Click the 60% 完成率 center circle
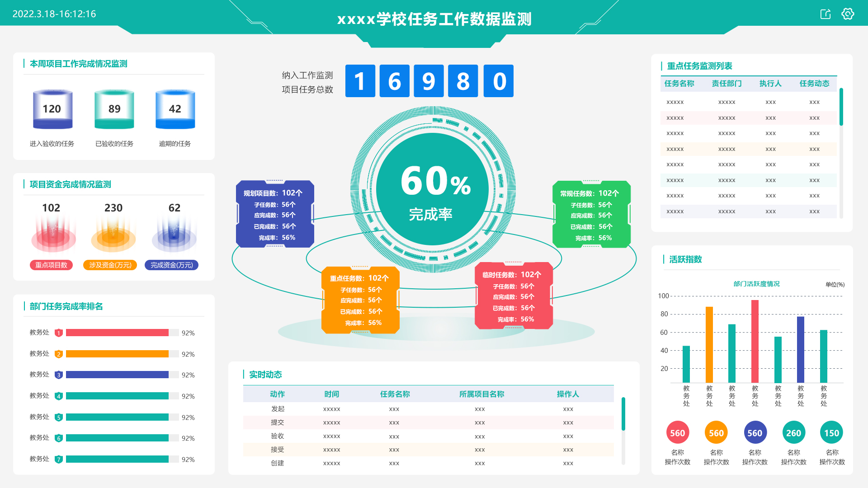The height and width of the screenshot is (488, 868). pos(433,190)
